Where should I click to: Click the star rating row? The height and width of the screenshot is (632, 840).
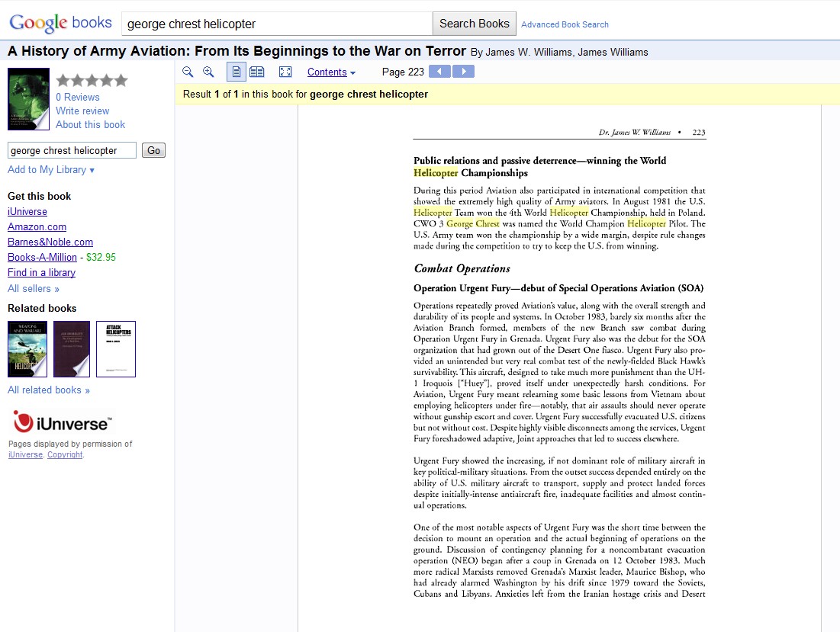[92, 80]
